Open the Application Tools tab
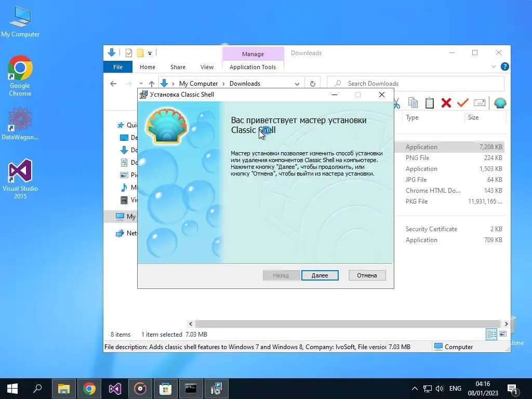Viewport: 532px width, 399px height. pyautogui.click(x=252, y=67)
